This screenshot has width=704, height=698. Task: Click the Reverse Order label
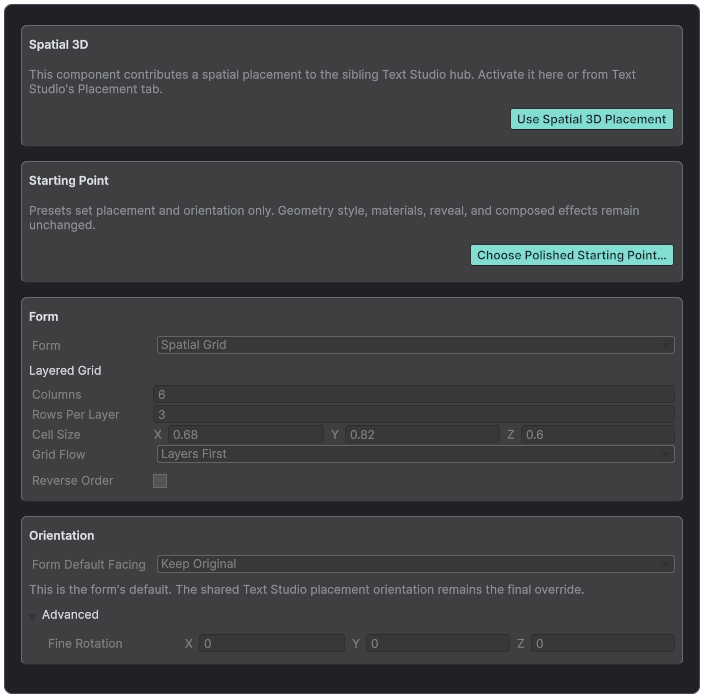click(72, 481)
